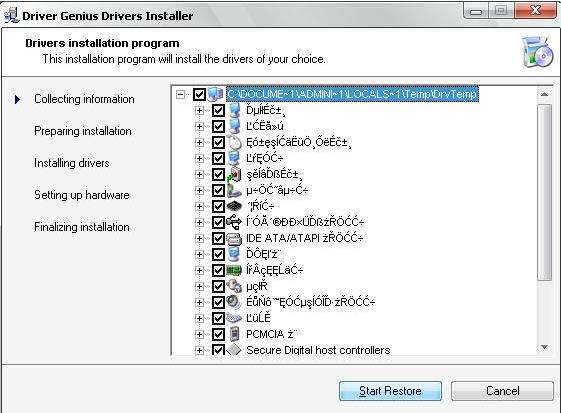Expand the IDE ATA/ATAPI tree node
561x413 pixels.
click(199, 238)
